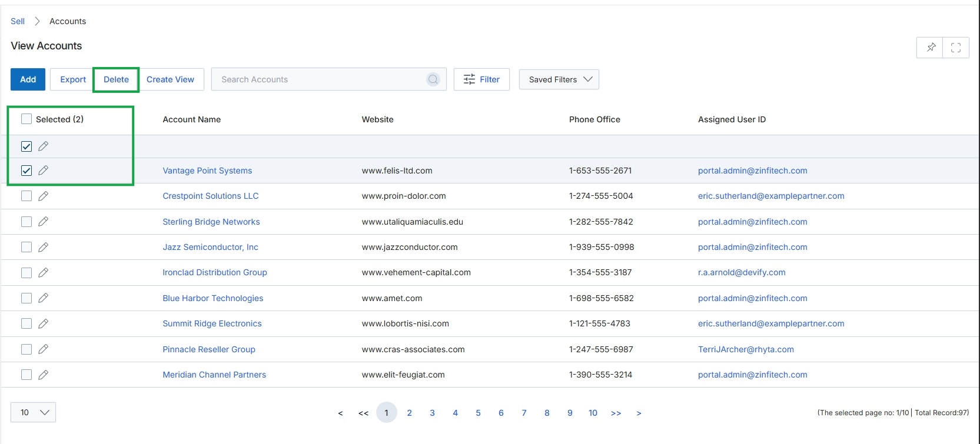
Task: Open Meridian Channel Partners account
Action: [x=214, y=375]
